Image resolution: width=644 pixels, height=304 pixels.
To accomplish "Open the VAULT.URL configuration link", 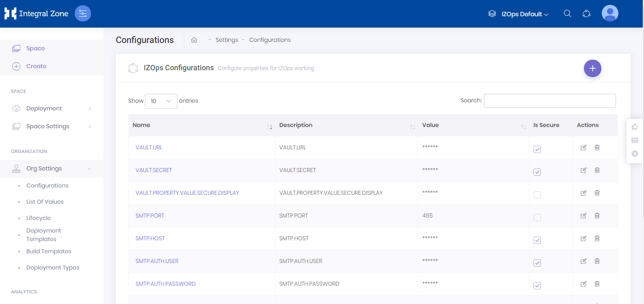I will click(x=149, y=147).
